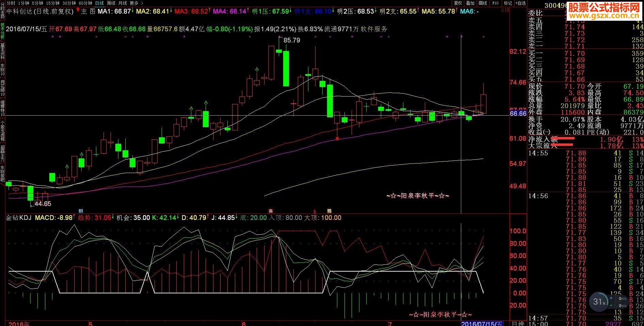The height and width of the screenshot is (326, 644).
Task: Click the MA3: 68.52 value
Action: (x=191, y=11)
